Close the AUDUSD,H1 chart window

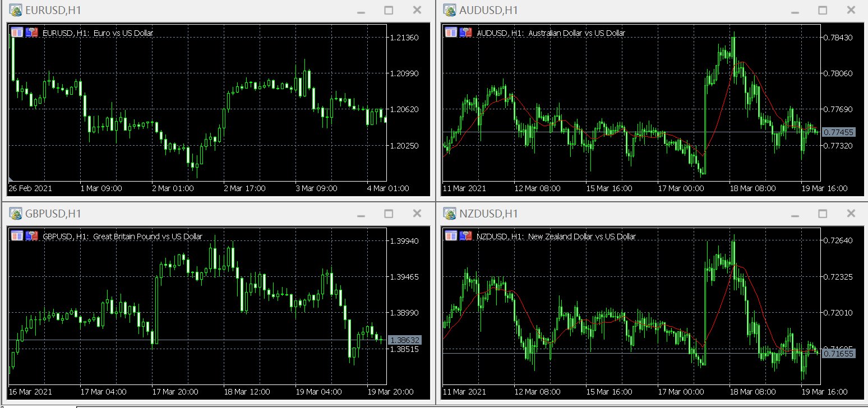pyautogui.click(x=851, y=10)
